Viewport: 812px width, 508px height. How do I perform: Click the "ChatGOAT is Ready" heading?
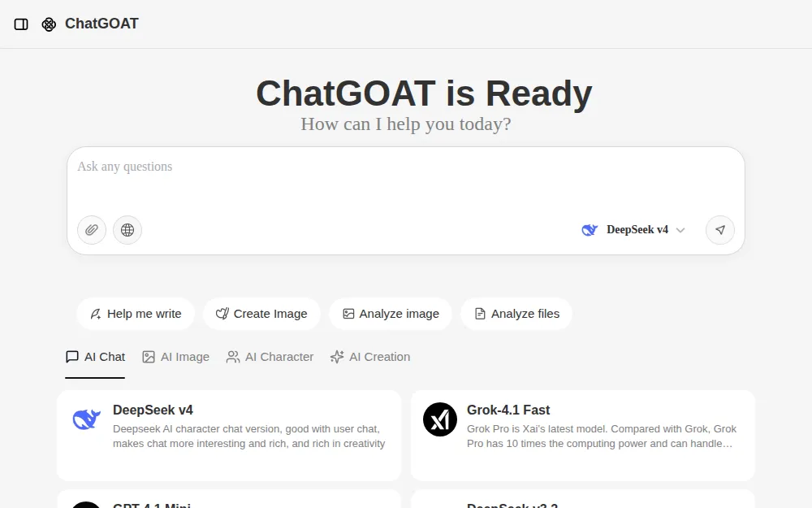424,93
